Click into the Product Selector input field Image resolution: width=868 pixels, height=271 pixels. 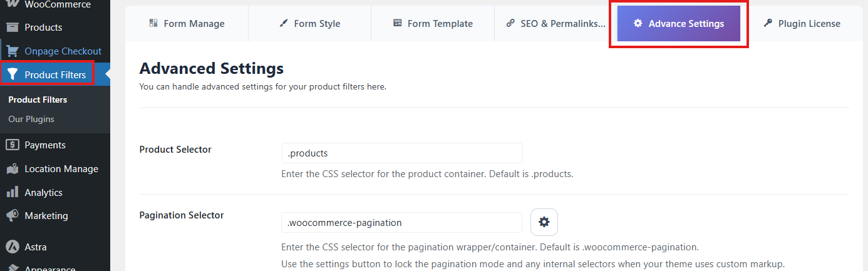pos(401,153)
